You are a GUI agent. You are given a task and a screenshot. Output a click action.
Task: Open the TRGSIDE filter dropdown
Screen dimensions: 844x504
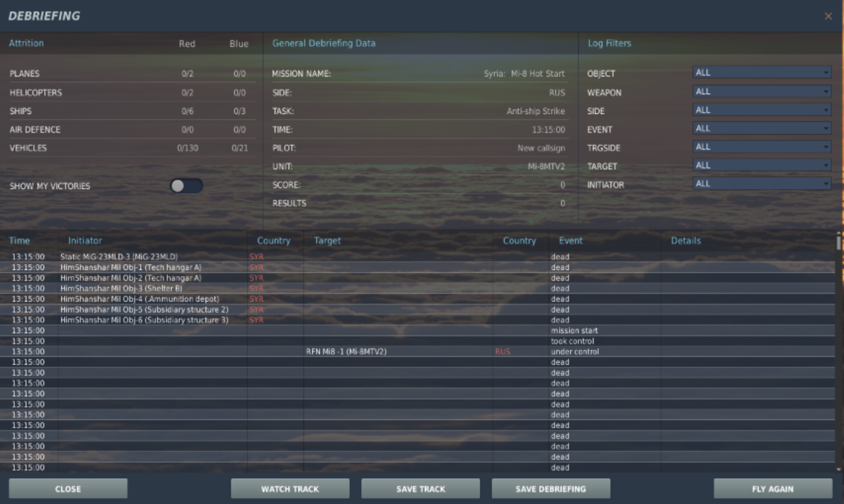pyautogui.click(x=762, y=146)
